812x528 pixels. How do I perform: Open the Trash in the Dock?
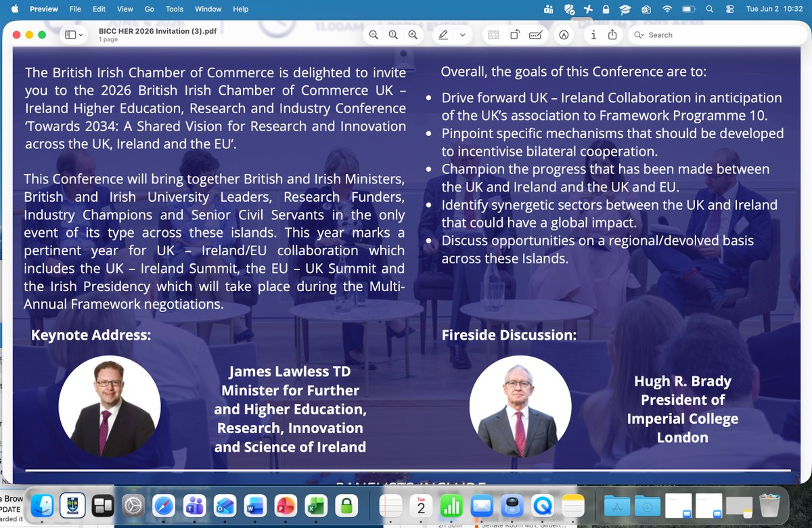pyautogui.click(x=769, y=506)
